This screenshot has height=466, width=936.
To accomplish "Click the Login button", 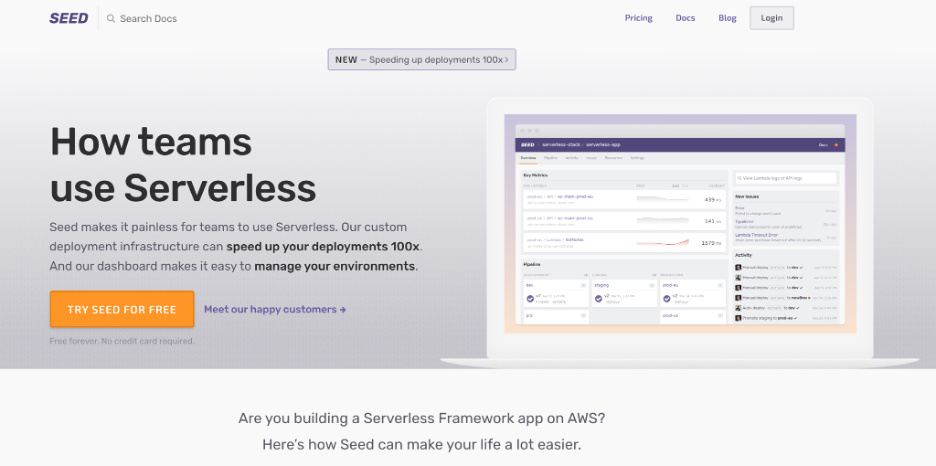I will (771, 18).
